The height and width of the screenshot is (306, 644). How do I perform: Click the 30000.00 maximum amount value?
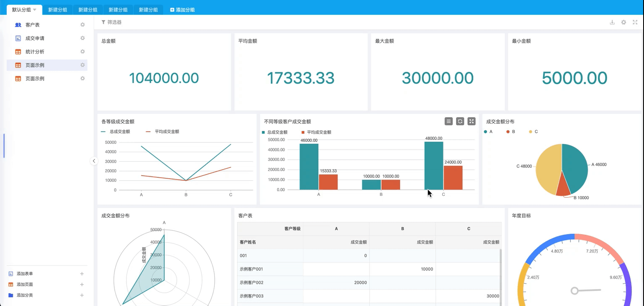[x=438, y=78]
